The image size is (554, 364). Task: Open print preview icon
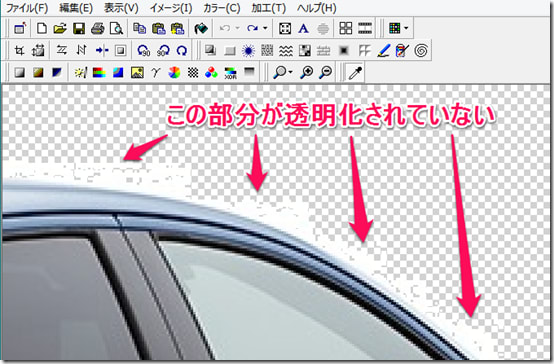click(x=116, y=28)
